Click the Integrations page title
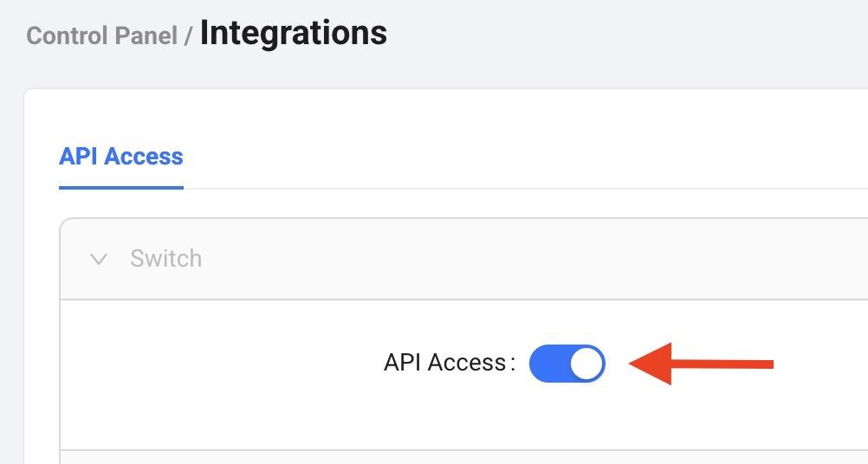Viewport: 868px width, 464px height. coord(293,34)
